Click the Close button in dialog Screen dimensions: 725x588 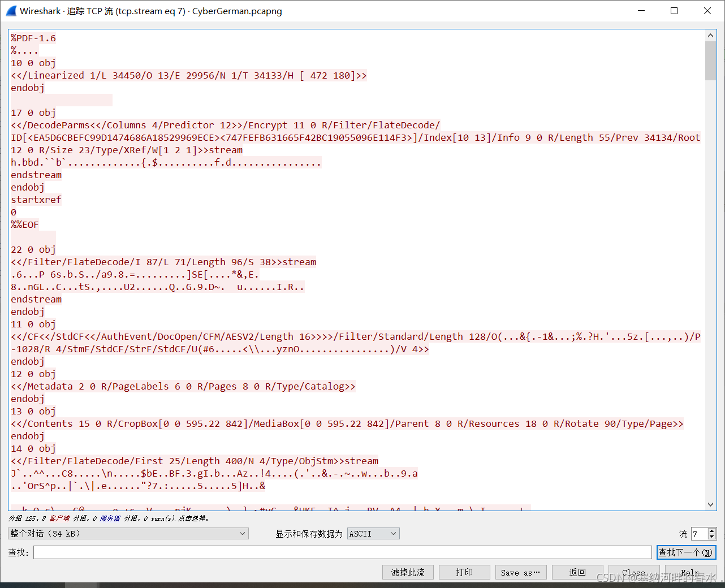[634, 572]
